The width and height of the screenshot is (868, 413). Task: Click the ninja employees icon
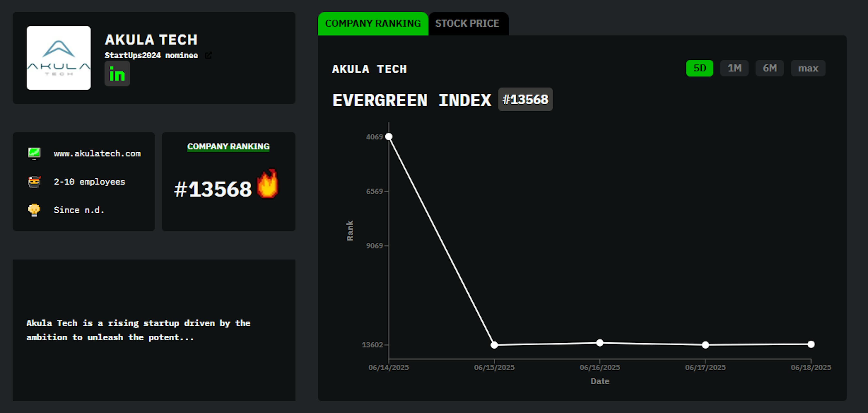34,182
